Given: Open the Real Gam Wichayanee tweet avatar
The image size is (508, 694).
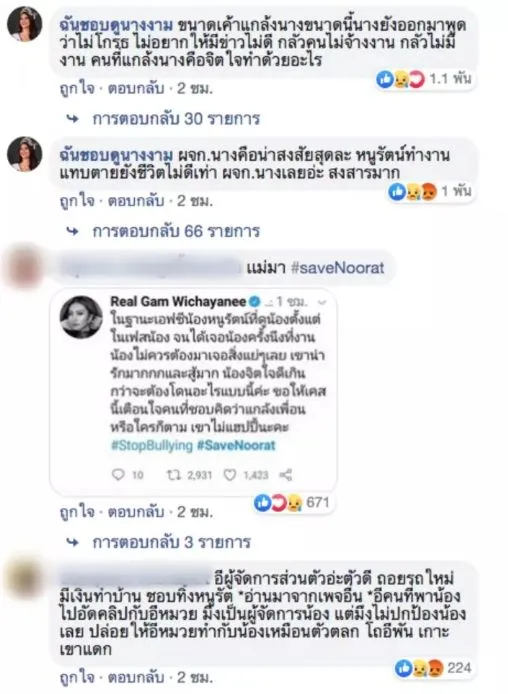Looking at the screenshot, I should coord(81,317).
